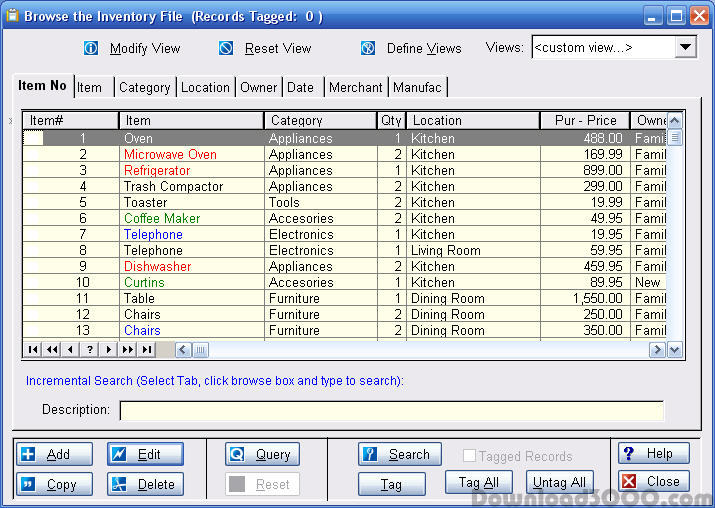Toggle the Tagged Records checkbox
Image resolution: width=715 pixels, height=508 pixels.
point(469,456)
